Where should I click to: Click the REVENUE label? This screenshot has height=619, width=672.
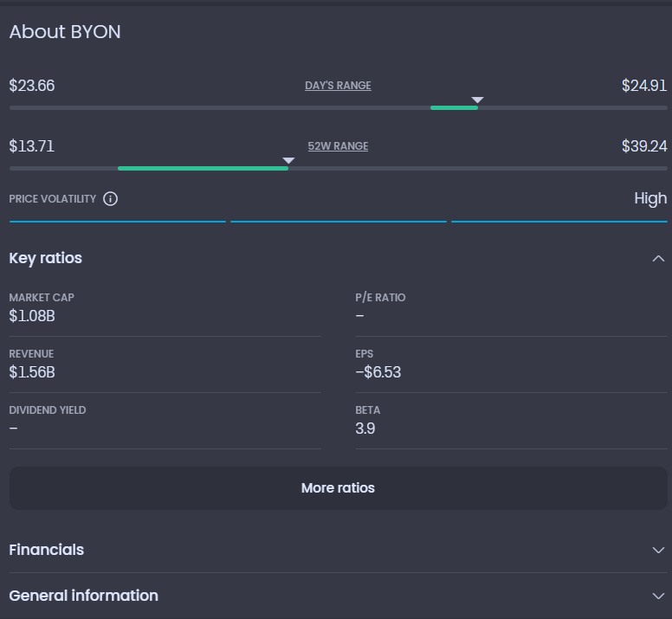click(x=31, y=354)
